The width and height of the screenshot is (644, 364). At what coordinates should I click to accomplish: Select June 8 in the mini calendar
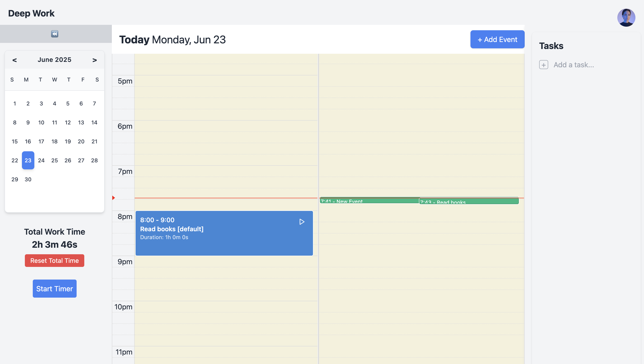(15, 122)
